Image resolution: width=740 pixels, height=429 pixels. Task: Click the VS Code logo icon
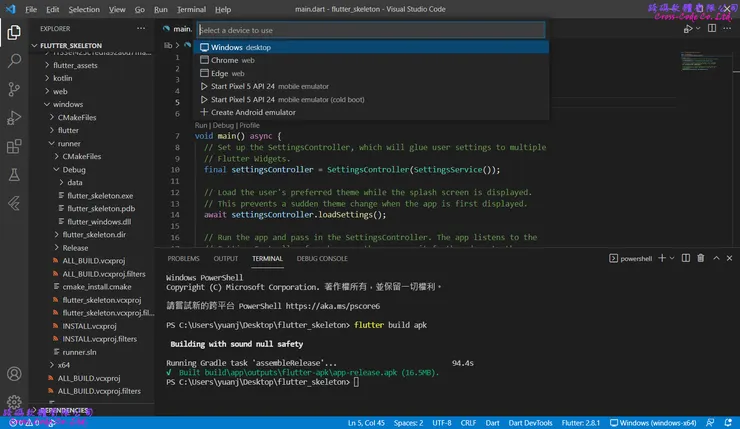[x=10, y=9]
